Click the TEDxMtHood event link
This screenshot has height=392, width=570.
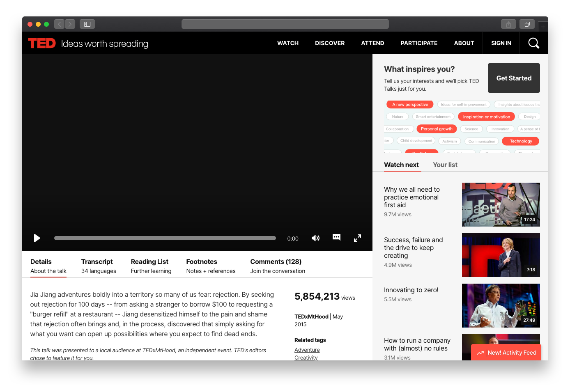click(311, 316)
